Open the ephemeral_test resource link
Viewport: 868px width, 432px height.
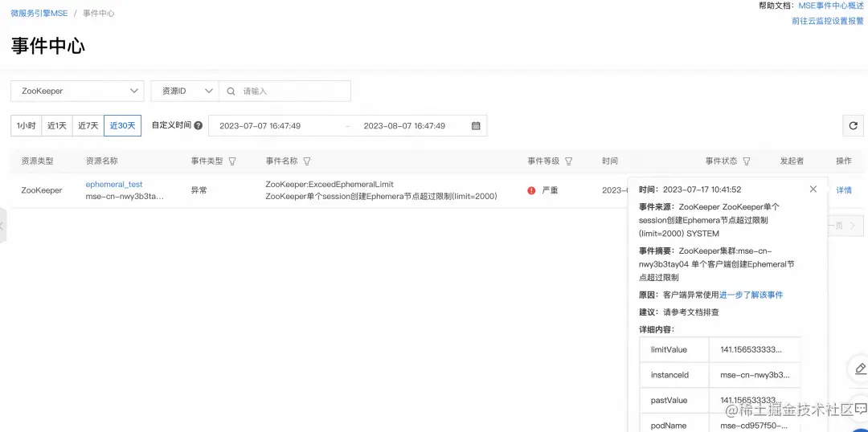coord(114,184)
